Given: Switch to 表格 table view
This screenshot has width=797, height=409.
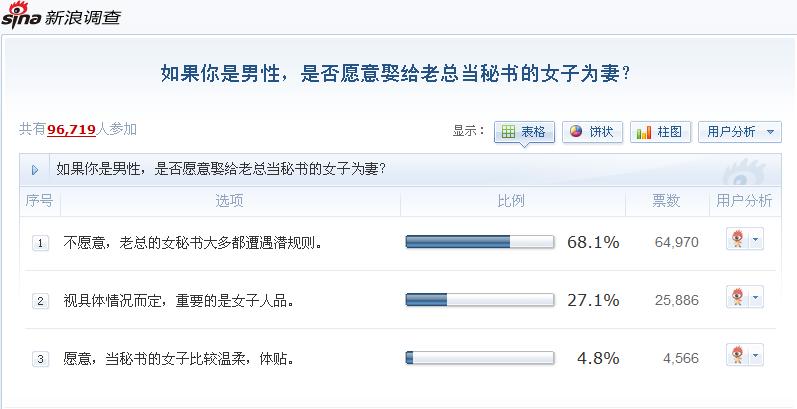Looking at the screenshot, I should point(523,132).
